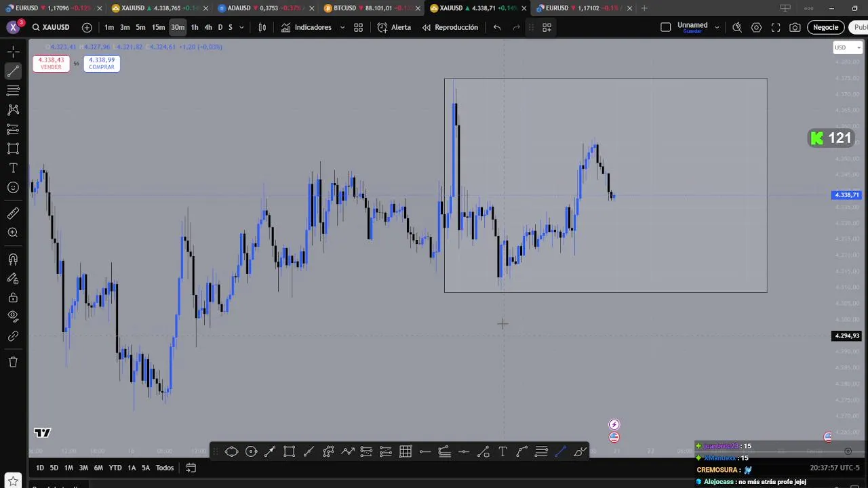This screenshot has height=488, width=868.
Task: Select the 1h timeframe
Action: coord(195,27)
